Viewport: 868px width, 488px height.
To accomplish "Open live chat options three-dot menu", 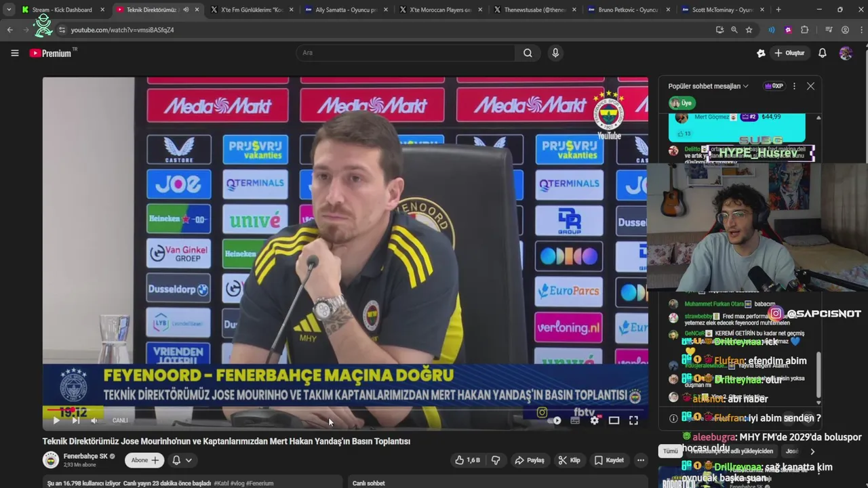I will click(794, 86).
